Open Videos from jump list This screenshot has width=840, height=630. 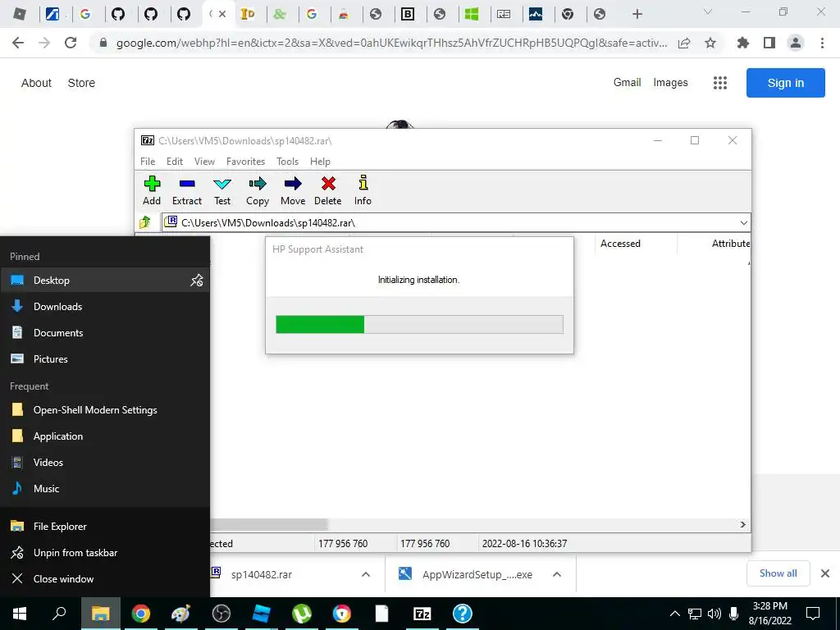(x=105, y=463)
